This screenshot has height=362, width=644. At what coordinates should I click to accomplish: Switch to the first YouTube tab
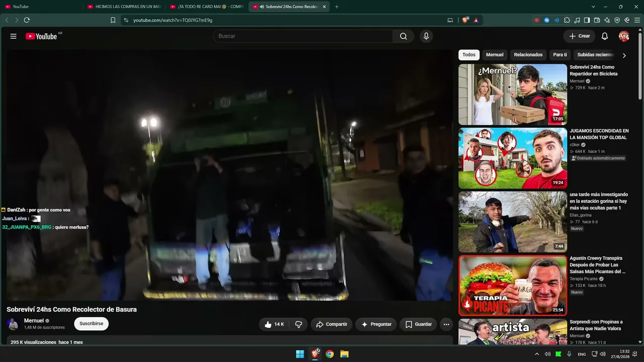point(42,7)
